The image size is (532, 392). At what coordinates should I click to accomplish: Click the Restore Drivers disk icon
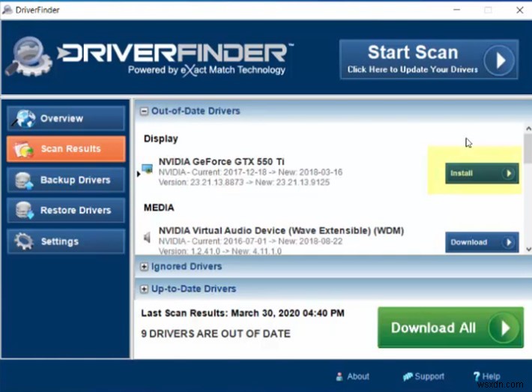click(25, 211)
